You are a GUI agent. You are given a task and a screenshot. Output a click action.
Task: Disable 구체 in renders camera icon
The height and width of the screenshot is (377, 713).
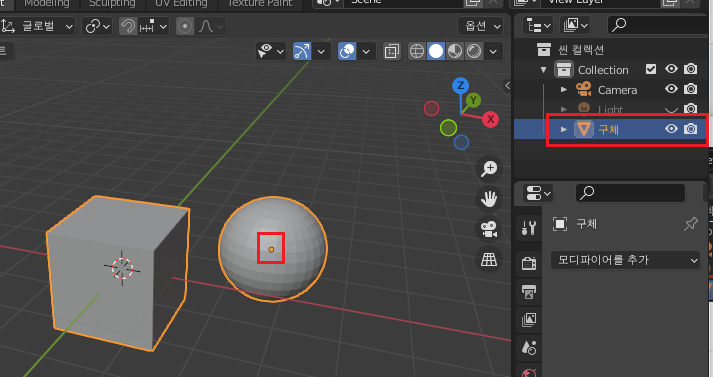691,129
